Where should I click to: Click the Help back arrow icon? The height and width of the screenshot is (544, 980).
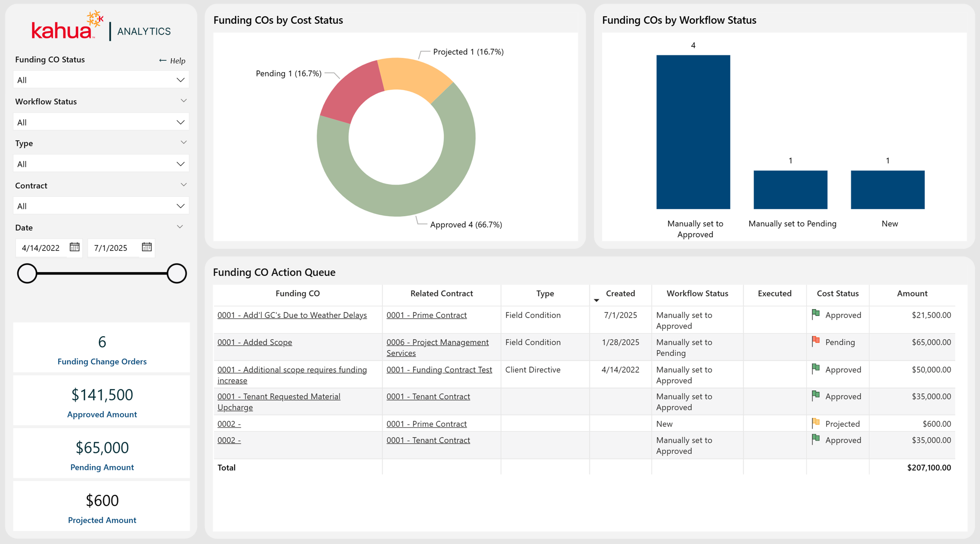[x=162, y=60]
